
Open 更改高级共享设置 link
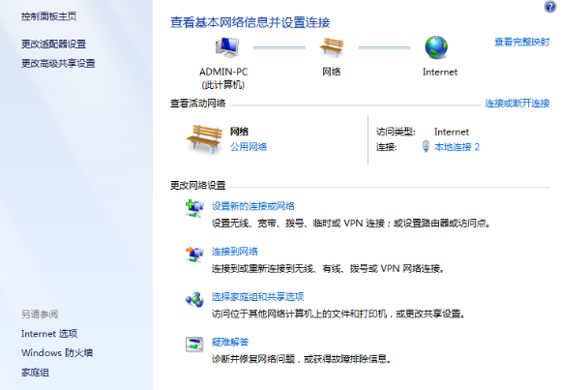coord(58,64)
